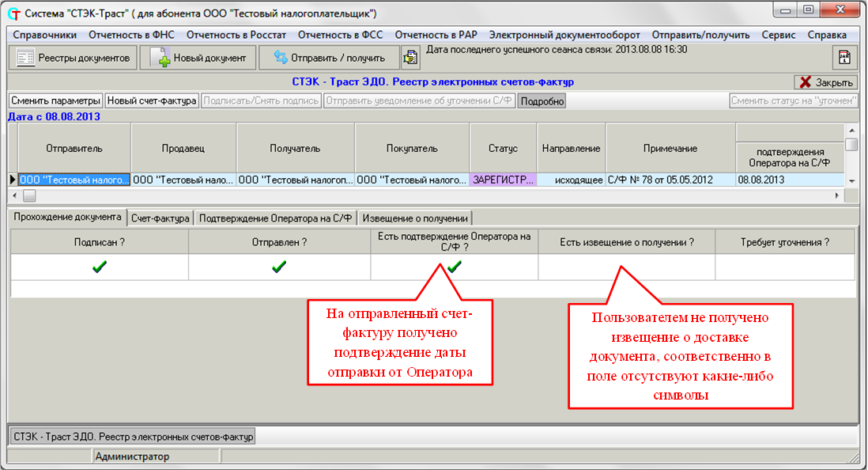Click the Продавец column header
Image resolution: width=868 pixels, height=470 pixels.
(183, 149)
